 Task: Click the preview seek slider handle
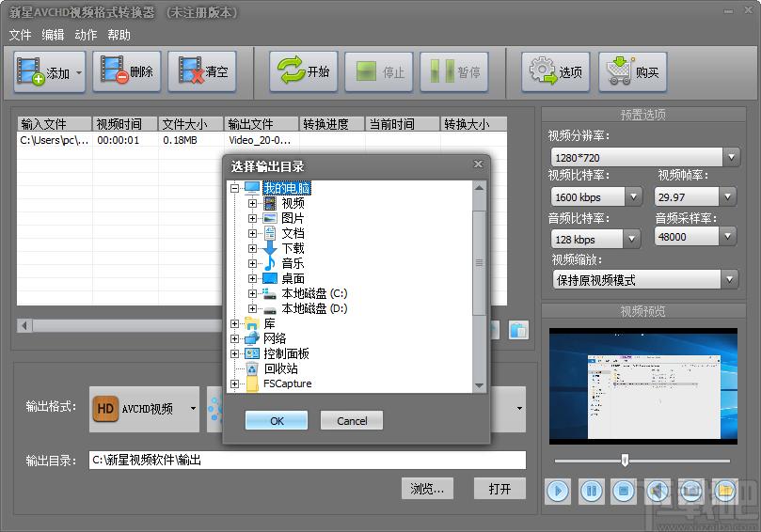(x=626, y=461)
